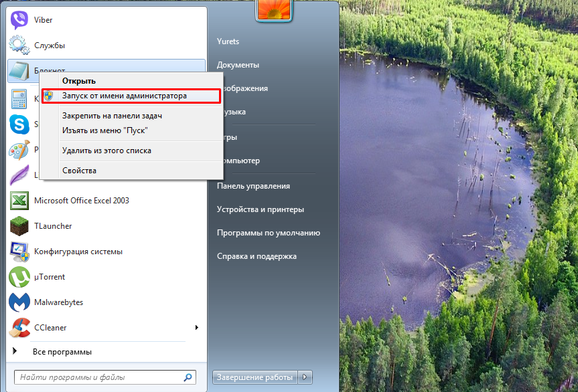Open the Calculator icon
Viewport: 578px width, 392px height.
[x=19, y=99]
